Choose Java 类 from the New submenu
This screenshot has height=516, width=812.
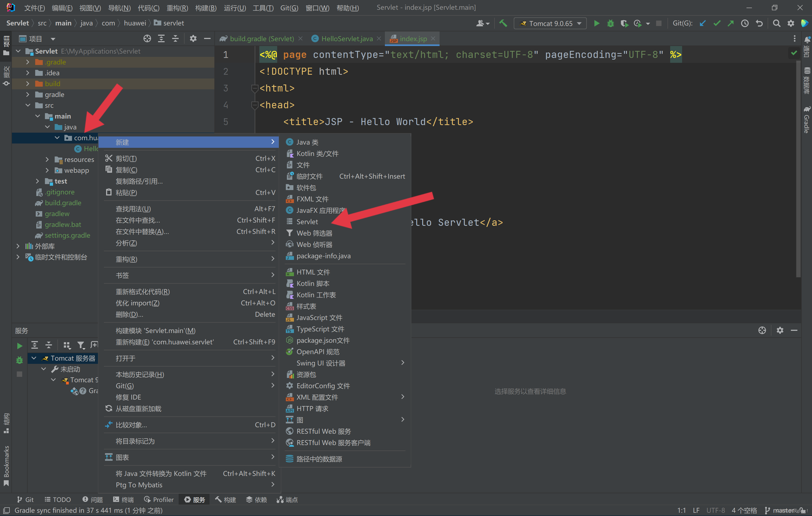coord(345,142)
